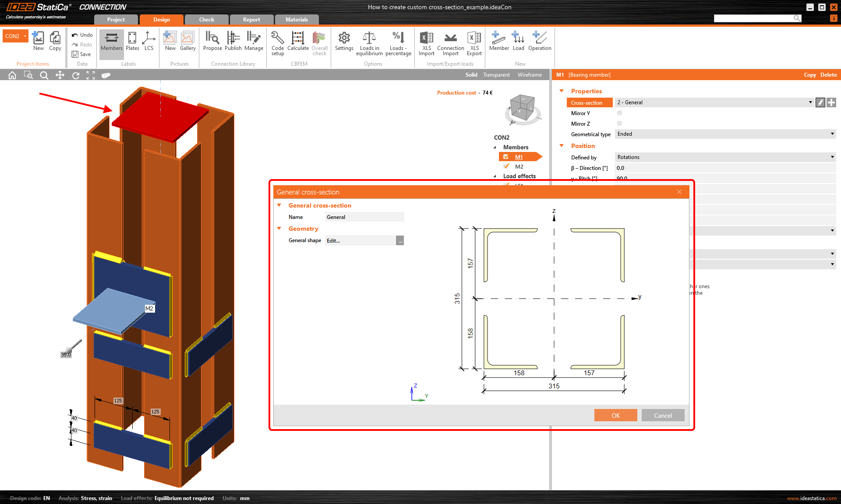Click the Calculate icon in CBFEM group
The width and height of the screenshot is (841, 504).
tap(298, 42)
